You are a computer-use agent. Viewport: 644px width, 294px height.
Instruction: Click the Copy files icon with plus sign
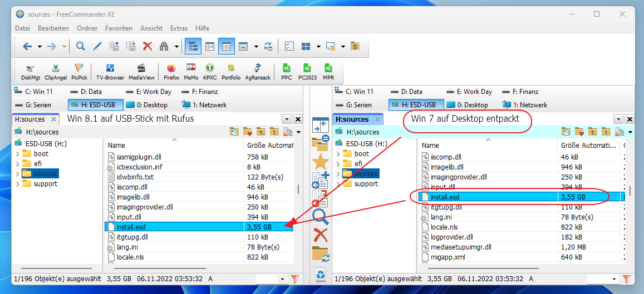click(x=114, y=46)
